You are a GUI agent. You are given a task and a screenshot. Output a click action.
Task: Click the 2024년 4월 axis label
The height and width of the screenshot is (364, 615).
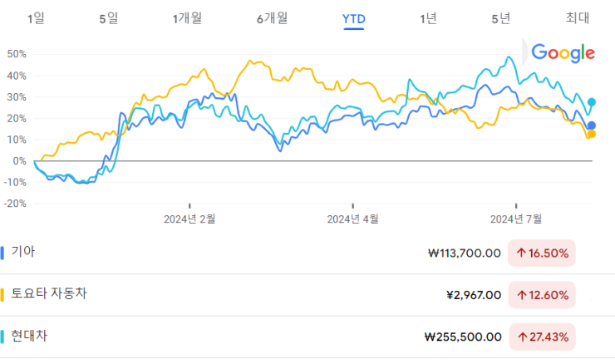352,219
